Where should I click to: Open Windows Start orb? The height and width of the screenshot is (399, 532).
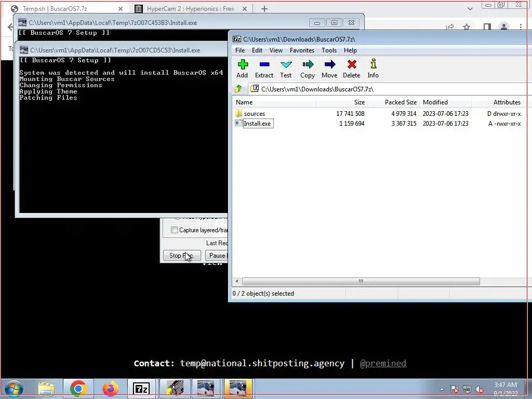click(14, 389)
